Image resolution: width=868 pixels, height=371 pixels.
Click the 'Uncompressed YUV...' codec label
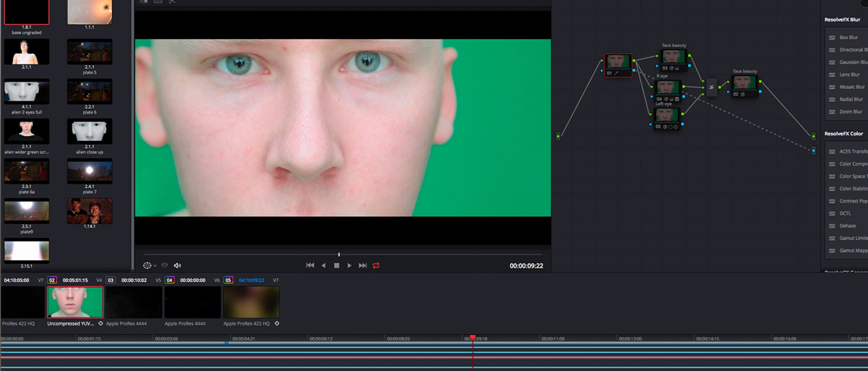[x=72, y=323]
